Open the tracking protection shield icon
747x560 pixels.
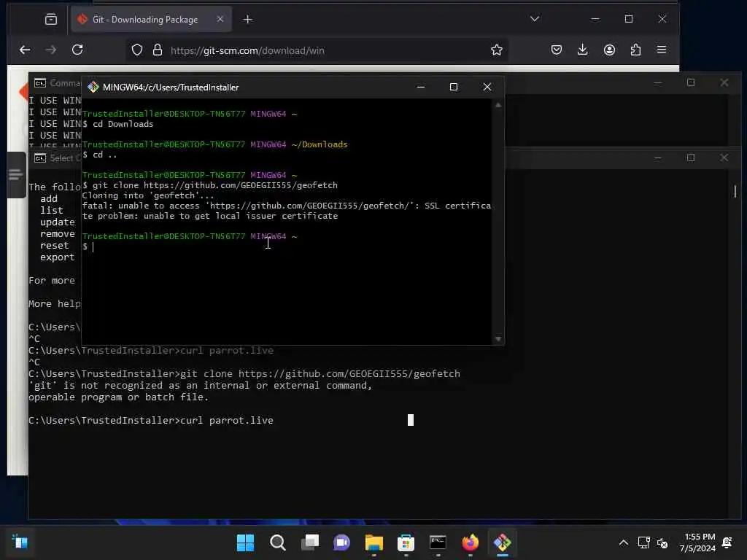point(136,50)
